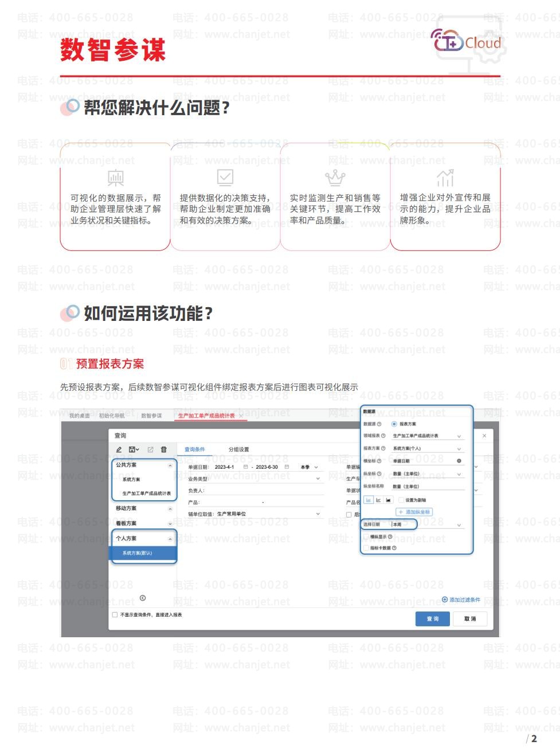Open the 业务类型 dropdown
The width and height of the screenshot is (560, 749).
tap(318, 479)
